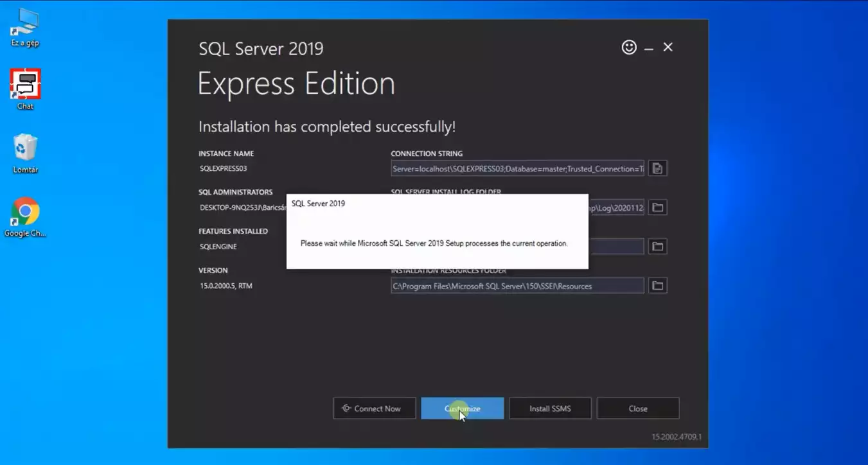
Task: Click the installation resources folder path field
Action: (x=517, y=286)
